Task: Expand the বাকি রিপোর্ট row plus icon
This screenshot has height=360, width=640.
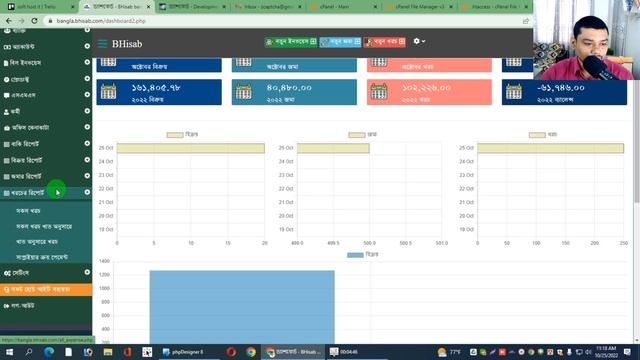Action: tap(87, 143)
